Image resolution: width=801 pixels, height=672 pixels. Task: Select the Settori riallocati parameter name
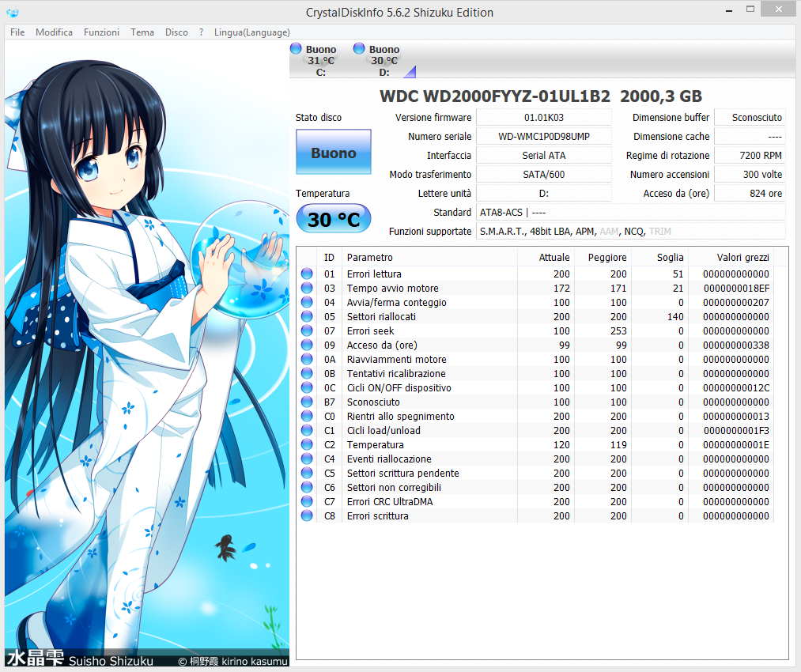click(x=382, y=316)
